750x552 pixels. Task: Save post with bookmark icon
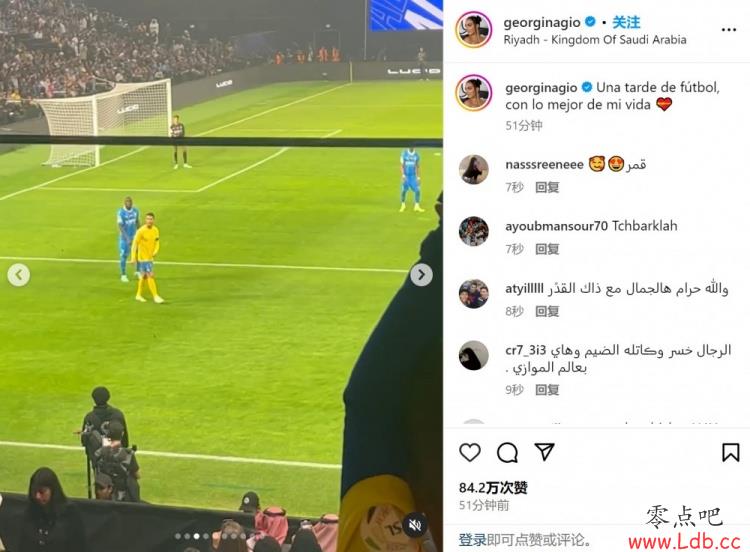coord(730,453)
